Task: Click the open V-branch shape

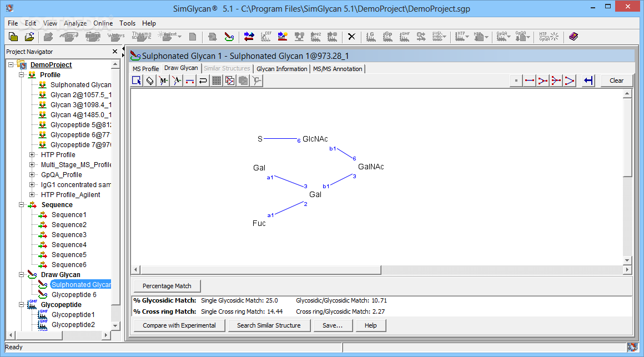Action: [x=569, y=81]
